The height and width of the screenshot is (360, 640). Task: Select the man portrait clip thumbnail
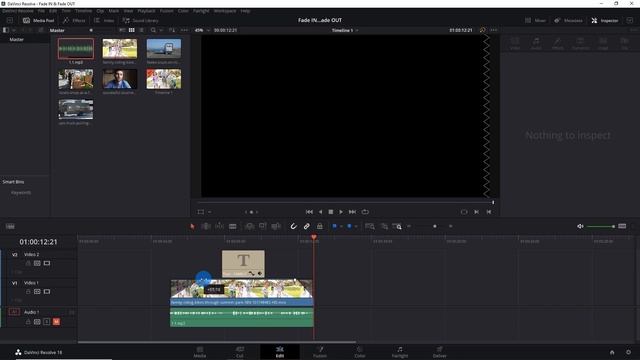[120, 79]
